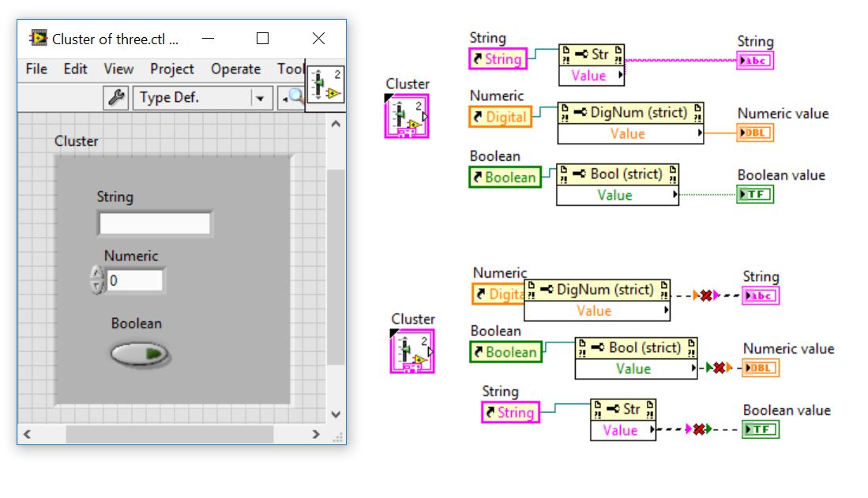This screenshot has height=498, width=868.
Task: Click the orange Digital reference in upper diagram
Action: pos(501,117)
